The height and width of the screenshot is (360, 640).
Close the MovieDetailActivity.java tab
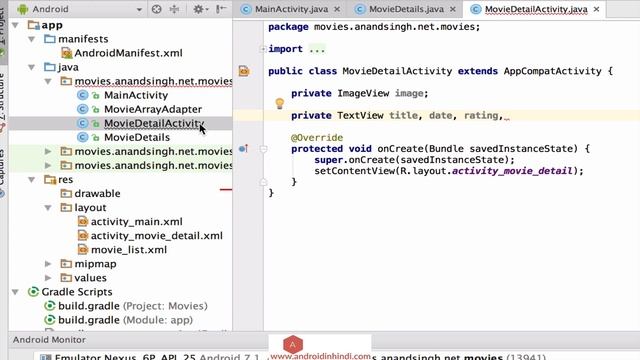coord(596,9)
